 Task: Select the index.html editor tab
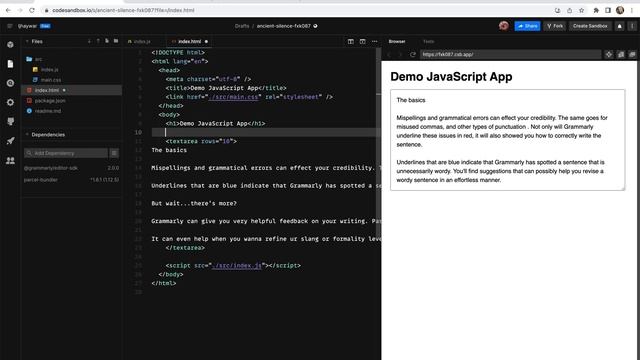tap(190, 42)
